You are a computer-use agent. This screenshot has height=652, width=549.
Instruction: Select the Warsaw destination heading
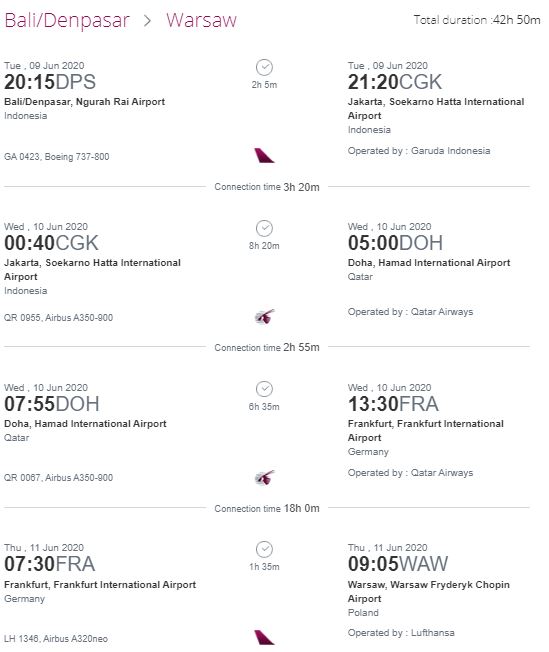pyautogui.click(x=201, y=20)
